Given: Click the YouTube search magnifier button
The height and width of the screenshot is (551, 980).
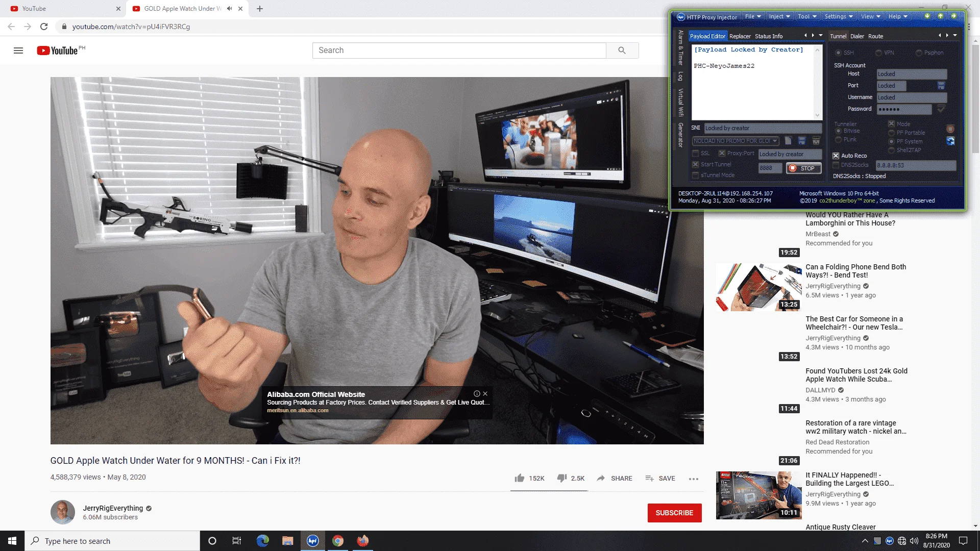Looking at the screenshot, I should point(622,51).
